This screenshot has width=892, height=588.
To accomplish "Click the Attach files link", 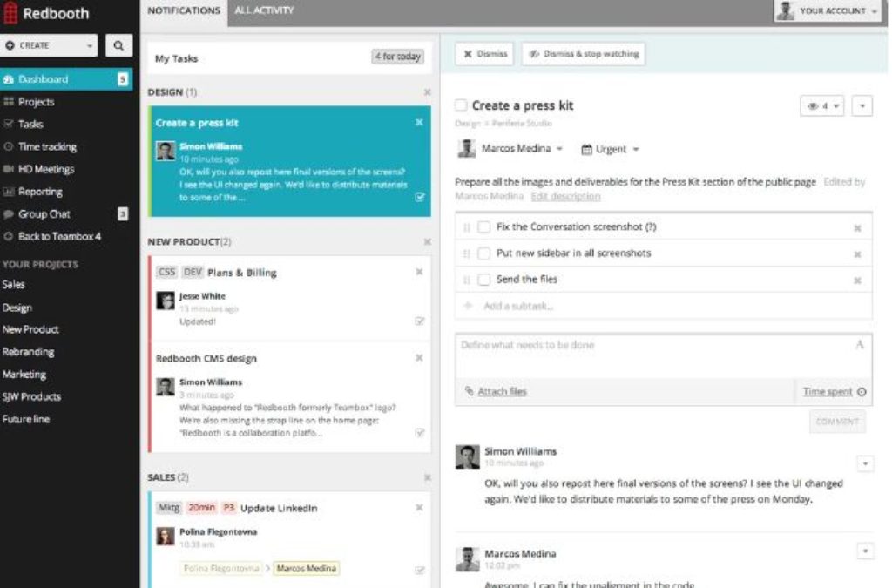I will click(x=502, y=391).
